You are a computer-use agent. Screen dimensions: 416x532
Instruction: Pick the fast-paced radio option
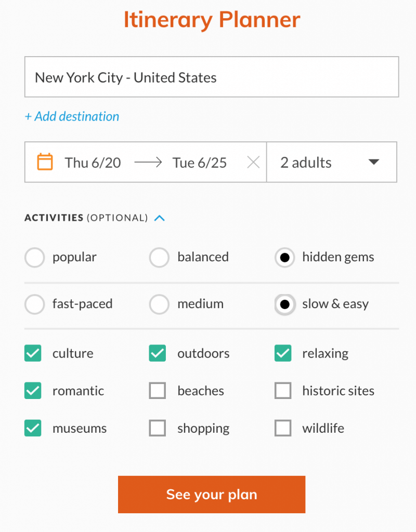coord(34,304)
